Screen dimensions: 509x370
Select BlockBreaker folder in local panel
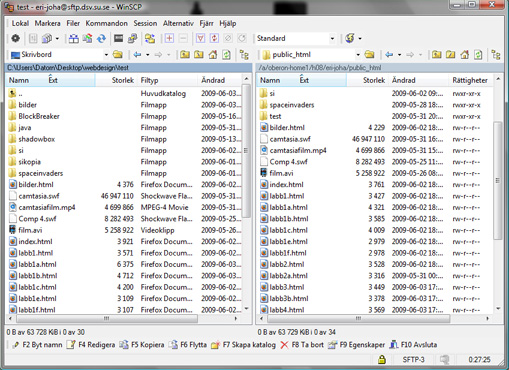(39, 116)
